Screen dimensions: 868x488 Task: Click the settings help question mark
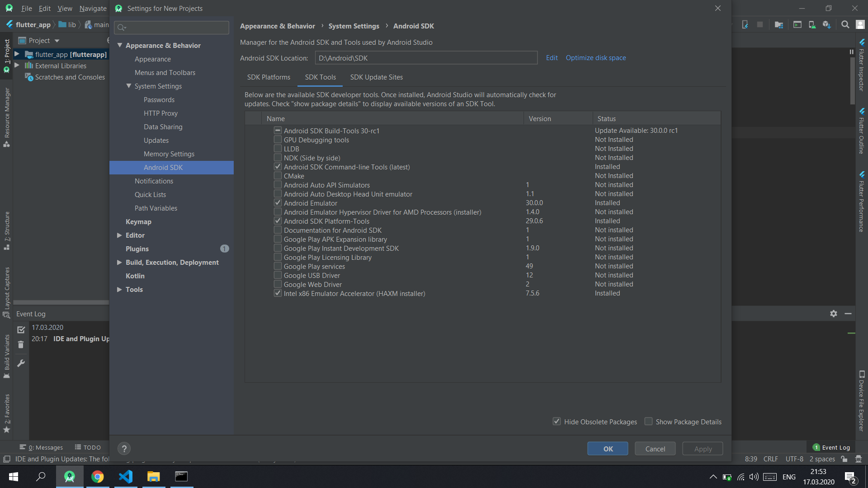124,449
